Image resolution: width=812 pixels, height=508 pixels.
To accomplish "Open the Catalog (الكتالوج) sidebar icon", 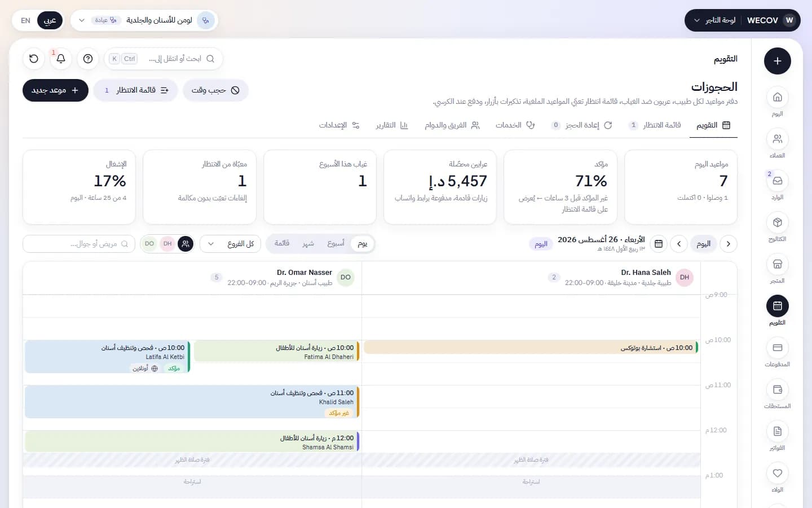I will point(777,222).
